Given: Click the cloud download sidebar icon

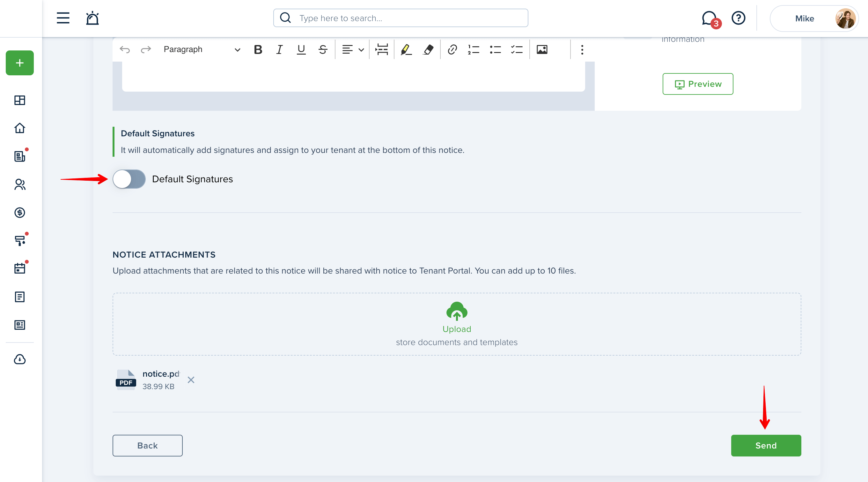Looking at the screenshot, I should point(20,359).
